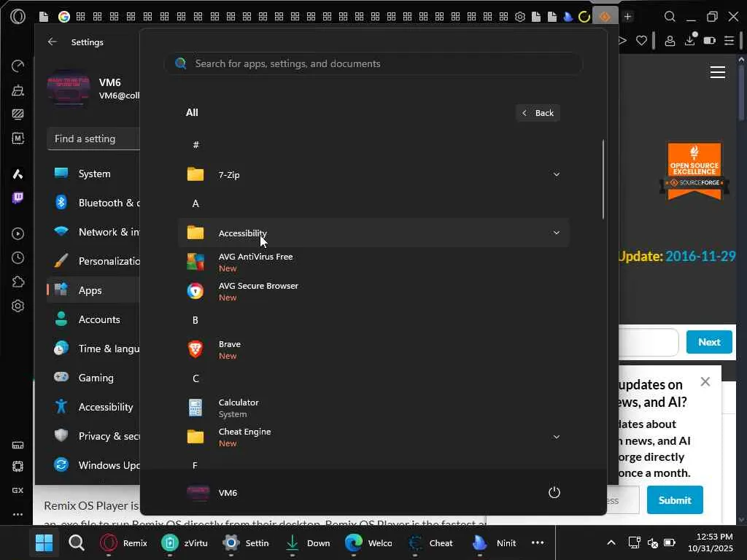Click the letter A header in apps list
Viewport: 747px width, 560px height.
[196, 203]
